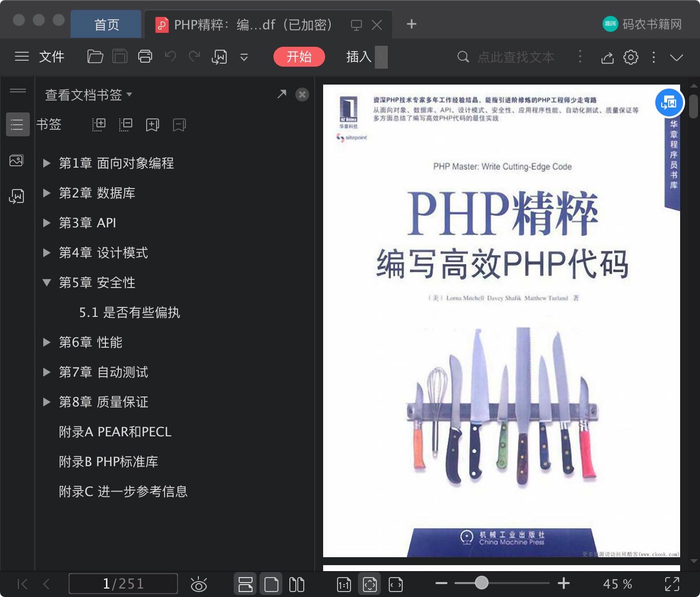Click the 点此查找文本 search field

point(516,57)
